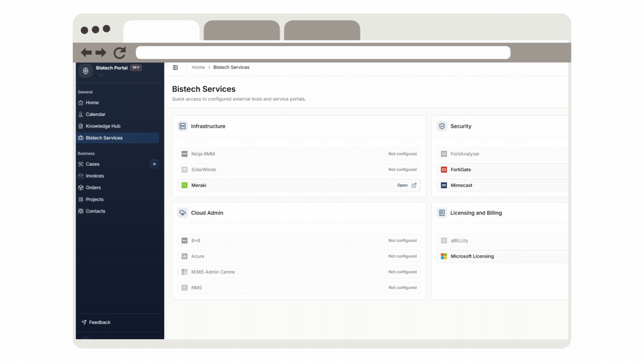Click the Microsoft four-color logo icon
This screenshot has width=644, height=362.
pyautogui.click(x=444, y=256)
